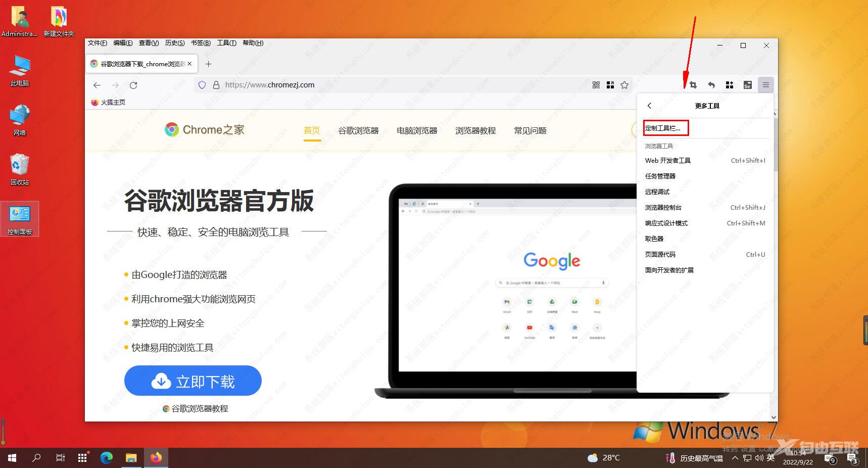Select the 新建文件夹 desktop folder
Viewport: 868px width, 468px height.
point(59,21)
